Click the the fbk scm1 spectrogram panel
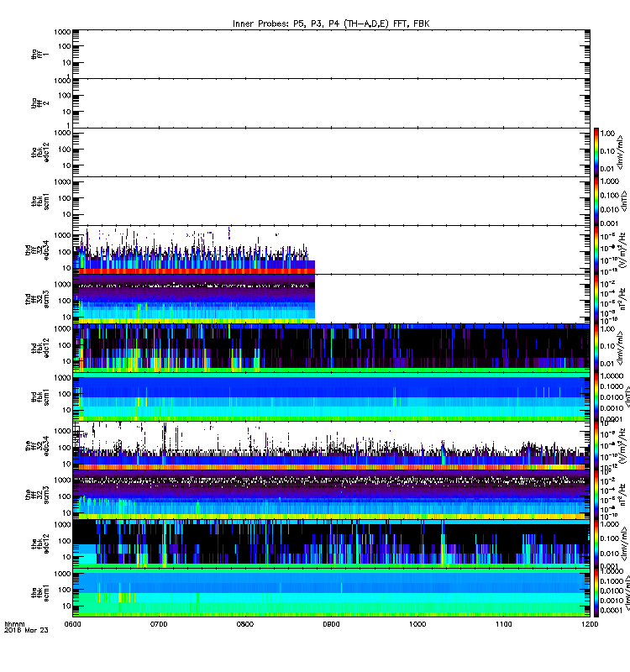This screenshot has width=630, height=672. pos(331,593)
